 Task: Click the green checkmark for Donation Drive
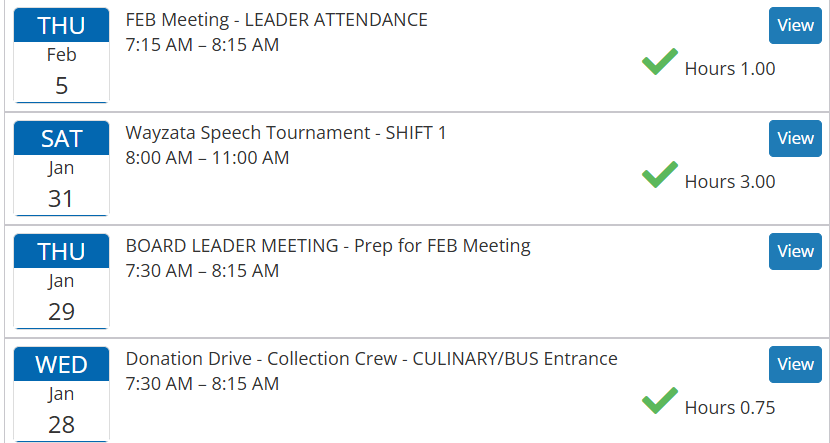660,401
